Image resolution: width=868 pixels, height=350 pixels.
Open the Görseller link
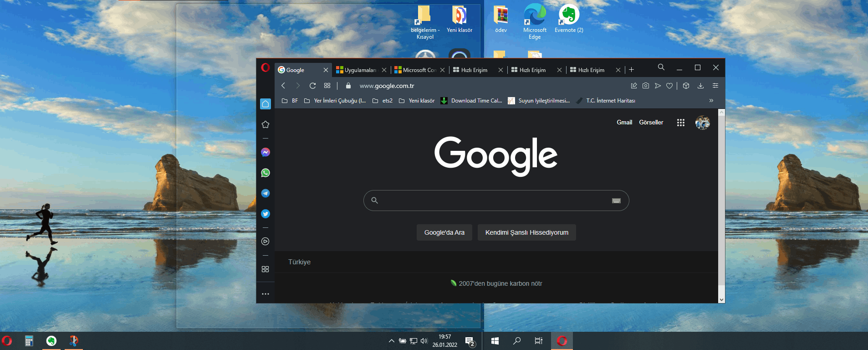[651, 122]
